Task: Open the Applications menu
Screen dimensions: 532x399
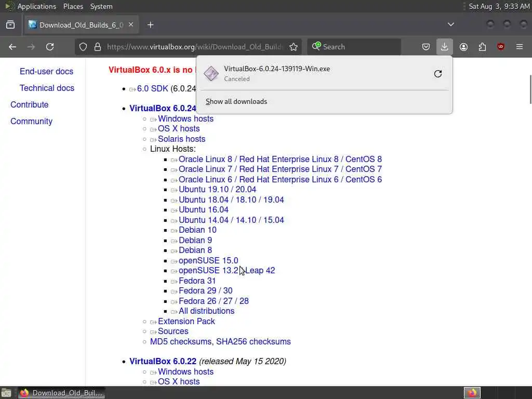Action: point(37,6)
